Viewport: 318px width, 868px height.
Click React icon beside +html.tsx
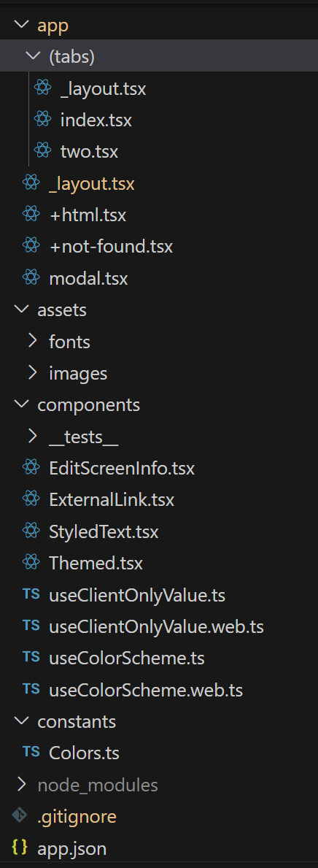tap(31, 214)
